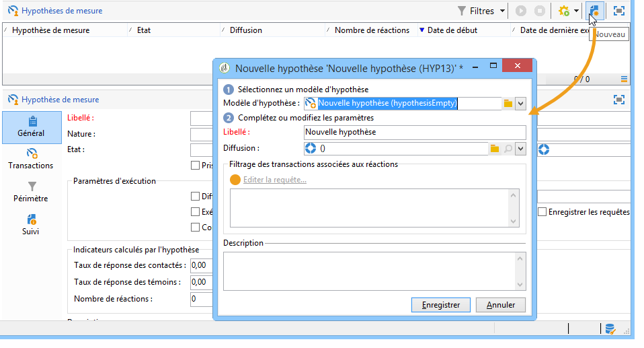
Task: Click the dialog's title bar app icon
Action: (225, 68)
